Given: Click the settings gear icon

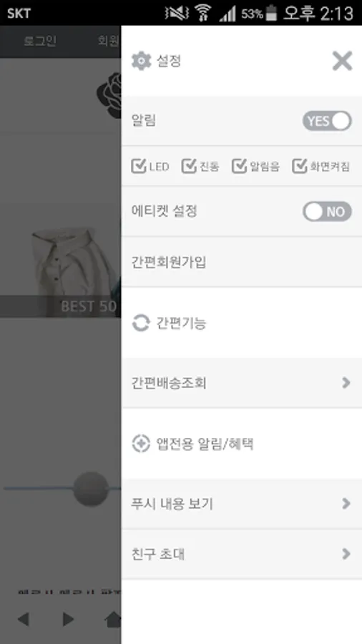Looking at the screenshot, I should pos(141,62).
